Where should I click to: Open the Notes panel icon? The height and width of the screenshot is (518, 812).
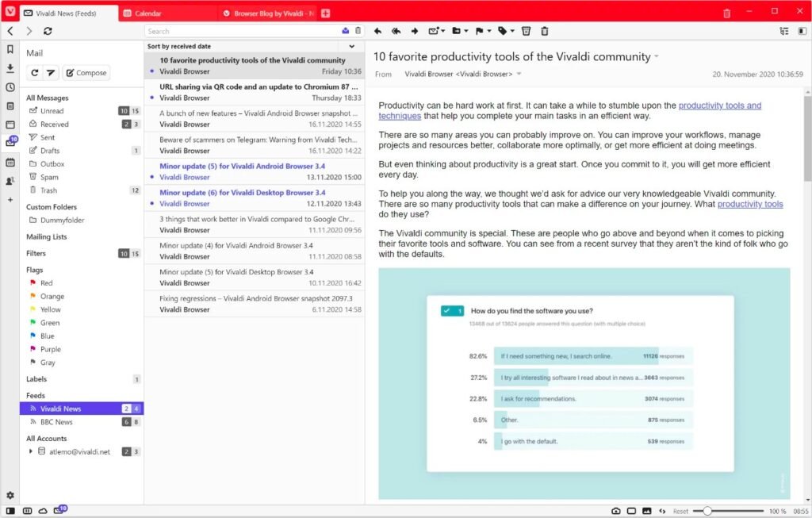10,106
